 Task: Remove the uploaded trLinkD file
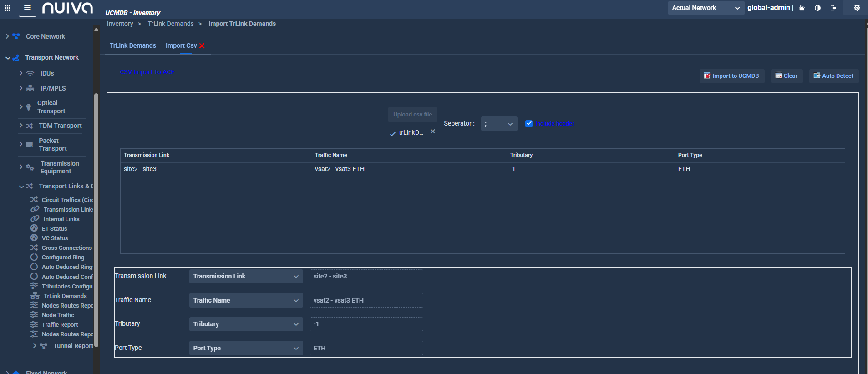click(x=433, y=131)
